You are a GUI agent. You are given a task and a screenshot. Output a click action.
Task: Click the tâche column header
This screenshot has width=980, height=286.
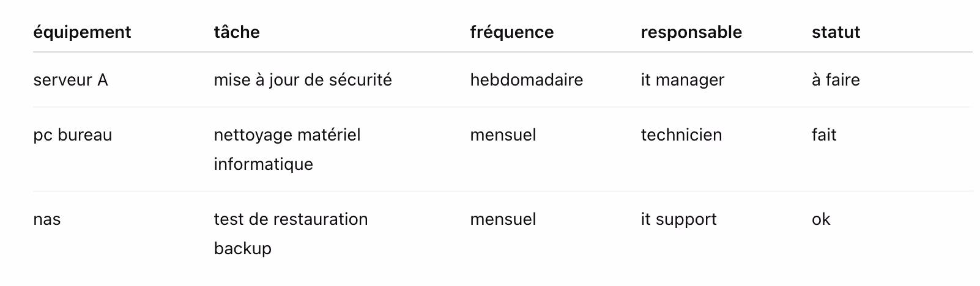click(237, 32)
